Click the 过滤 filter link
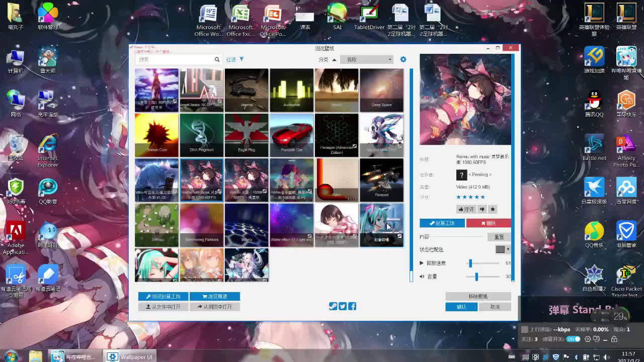Viewport: 644px width, 362px height. point(230,59)
